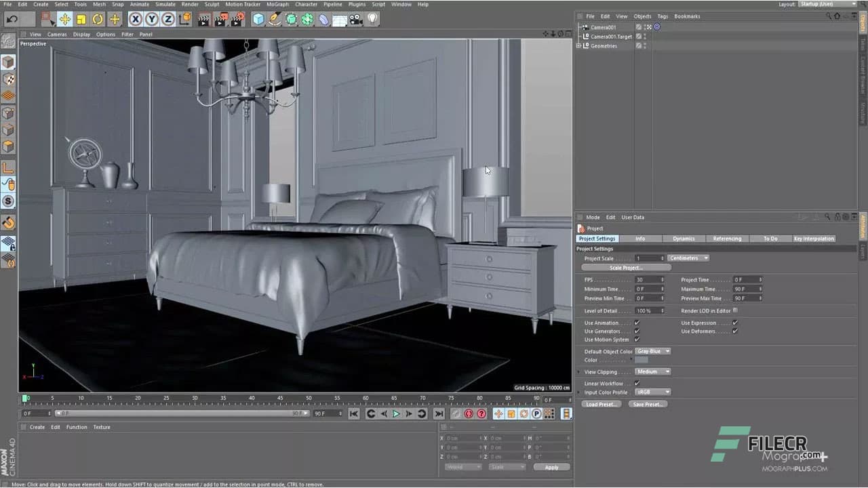
Task: Select the Scale tool
Action: [80, 19]
